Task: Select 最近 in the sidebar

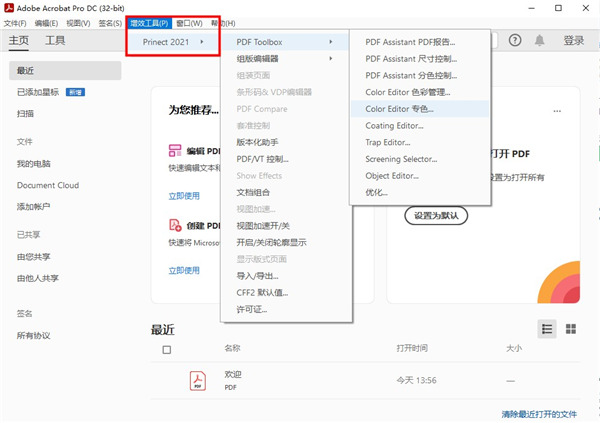Action: [x=65, y=70]
